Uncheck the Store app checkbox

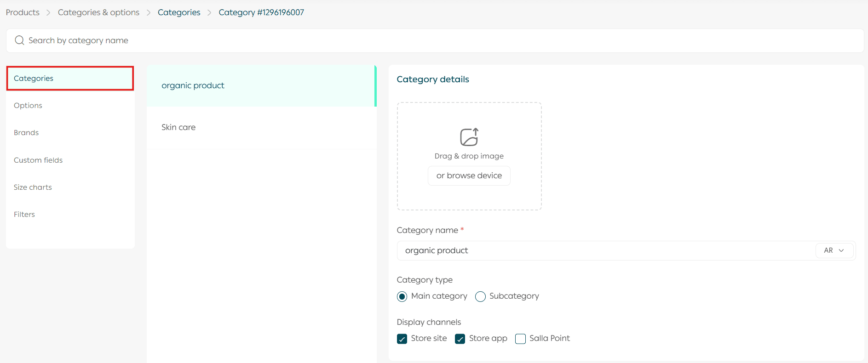[x=460, y=339]
